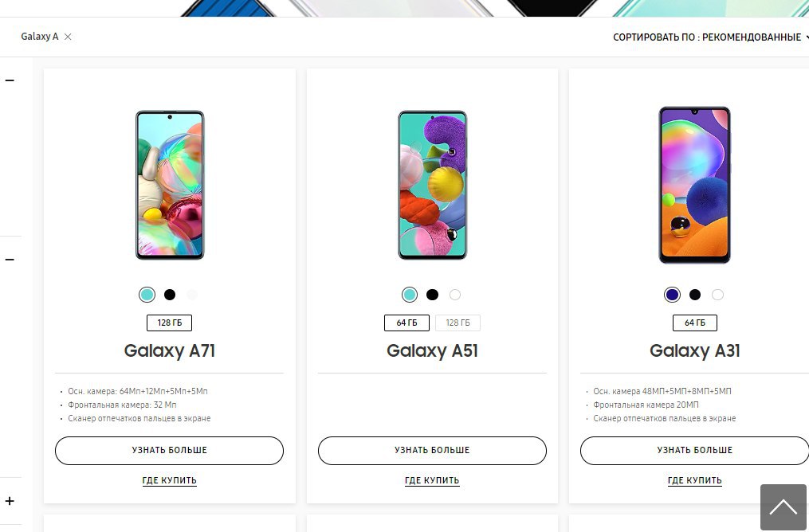This screenshot has height=532, width=809.
Task: Select turquoise color for Galaxy A71
Action: pyautogui.click(x=147, y=295)
